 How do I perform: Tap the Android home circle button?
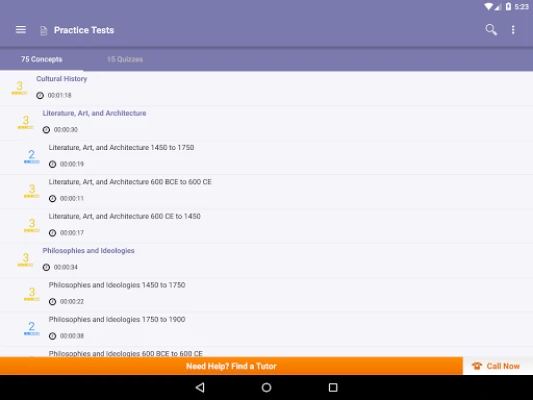pos(266,387)
